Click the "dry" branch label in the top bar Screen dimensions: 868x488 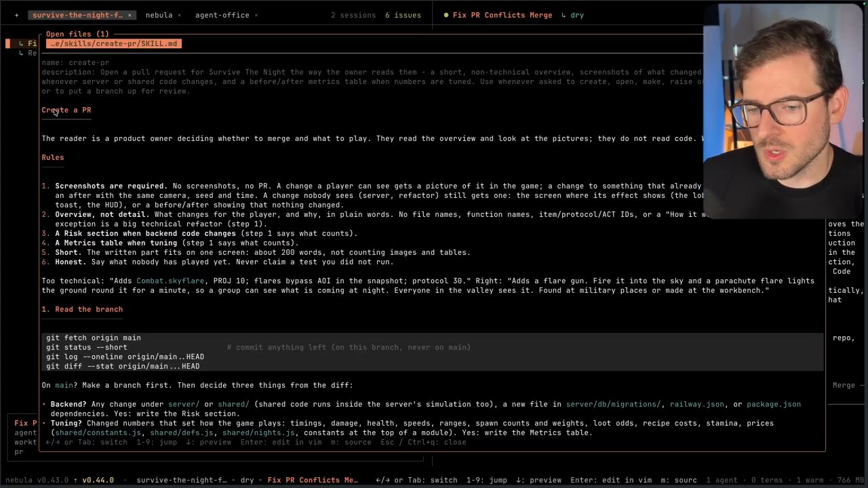pyautogui.click(x=577, y=15)
